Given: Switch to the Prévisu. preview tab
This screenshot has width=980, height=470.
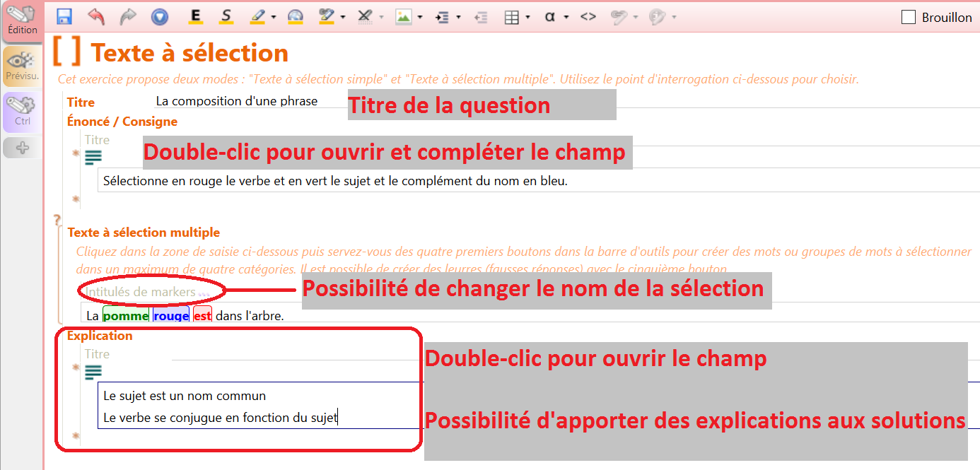Looking at the screenshot, I should (x=23, y=66).
